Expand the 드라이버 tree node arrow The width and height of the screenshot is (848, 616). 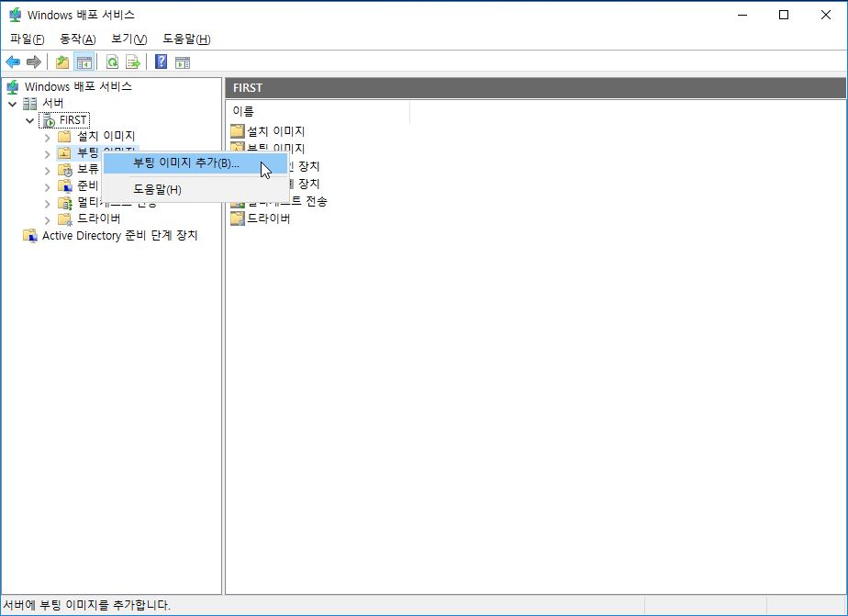47,220
